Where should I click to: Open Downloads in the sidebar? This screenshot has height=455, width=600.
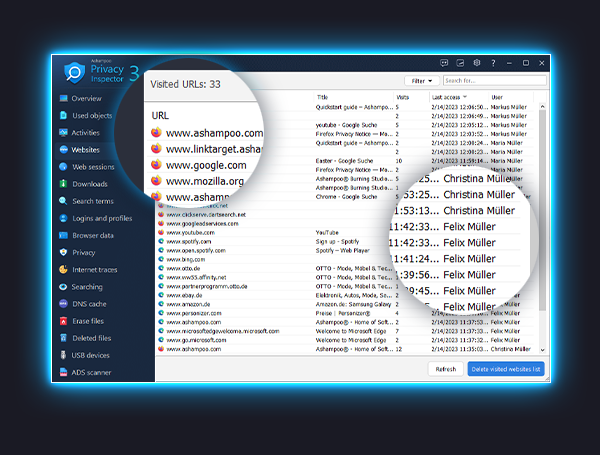point(89,184)
